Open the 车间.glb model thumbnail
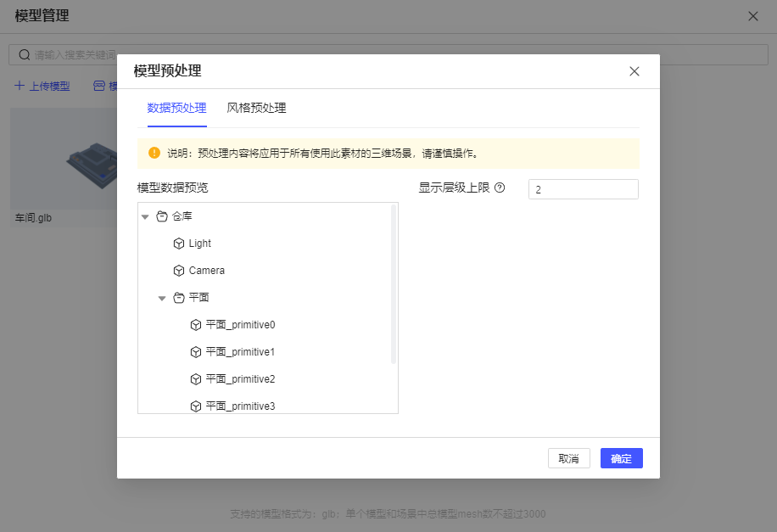The image size is (777, 532). 64,159
